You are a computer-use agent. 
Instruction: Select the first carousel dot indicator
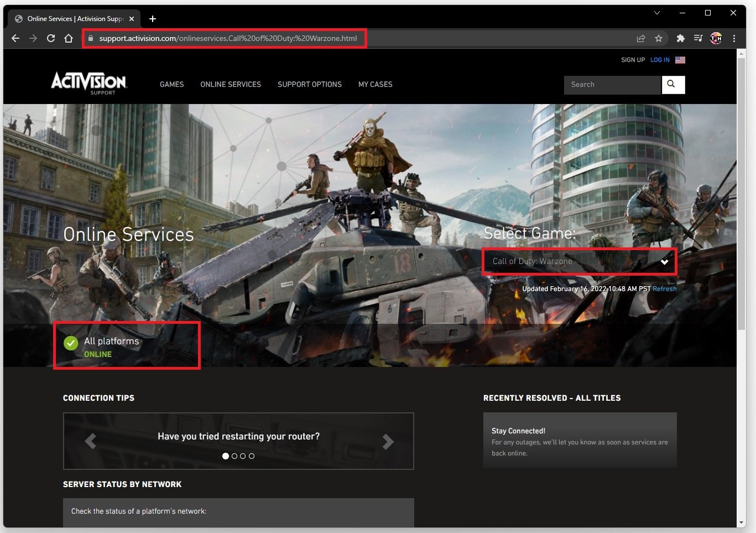(226, 456)
